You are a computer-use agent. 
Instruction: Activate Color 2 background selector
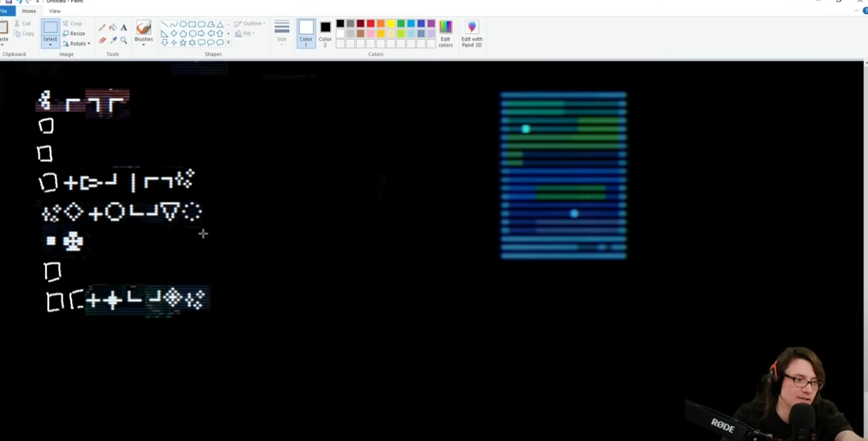325,33
